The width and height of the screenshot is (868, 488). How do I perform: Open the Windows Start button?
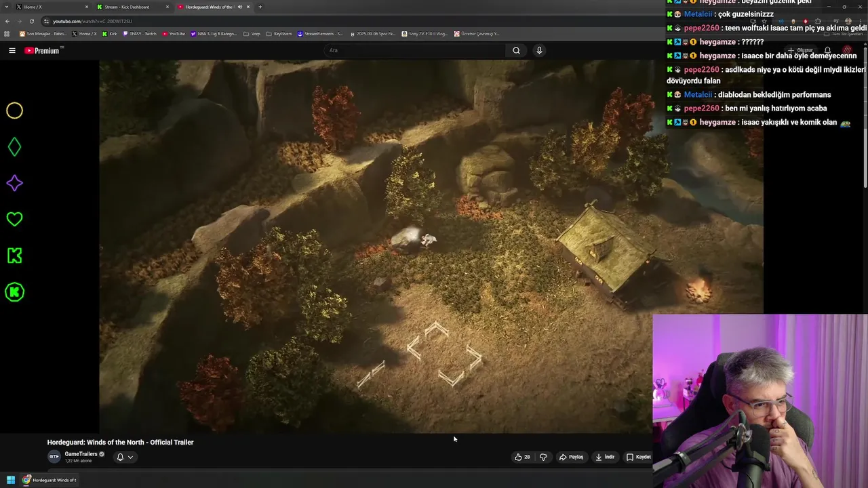tap(11, 480)
